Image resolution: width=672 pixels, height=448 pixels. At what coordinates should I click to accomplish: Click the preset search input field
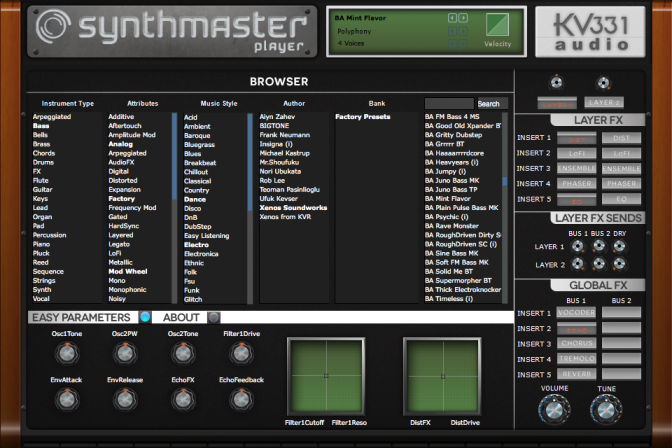[449, 103]
